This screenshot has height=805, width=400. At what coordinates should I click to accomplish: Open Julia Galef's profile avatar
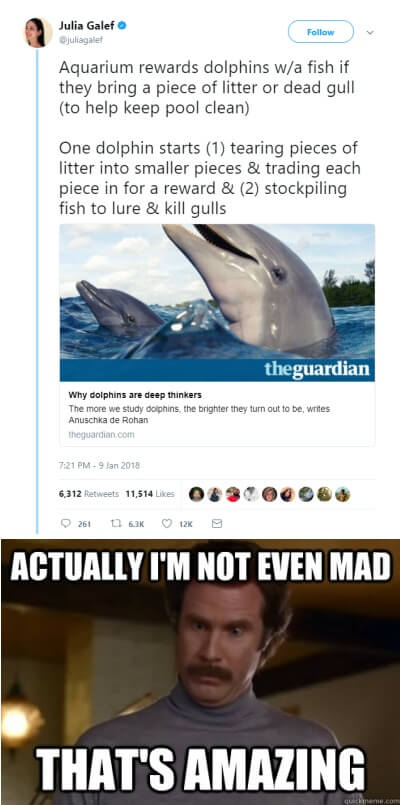tap(37, 32)
